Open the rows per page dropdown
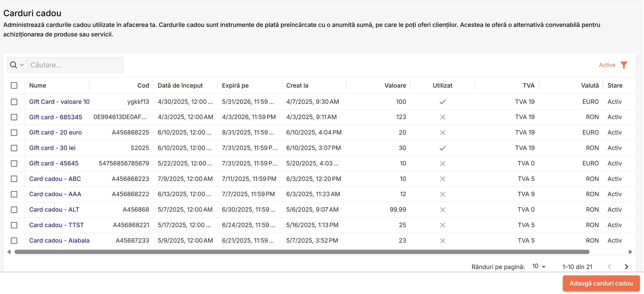 [x=539, y=266]
